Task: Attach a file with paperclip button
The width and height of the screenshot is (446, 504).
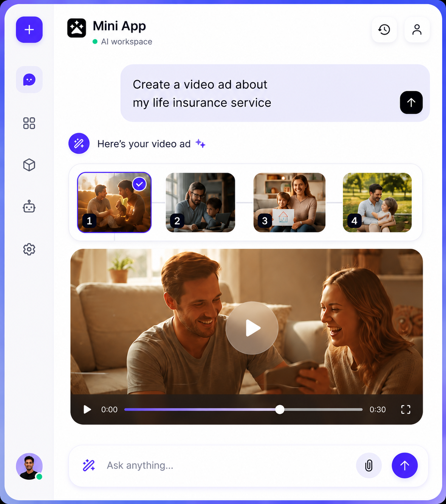Action: (369, 465)
